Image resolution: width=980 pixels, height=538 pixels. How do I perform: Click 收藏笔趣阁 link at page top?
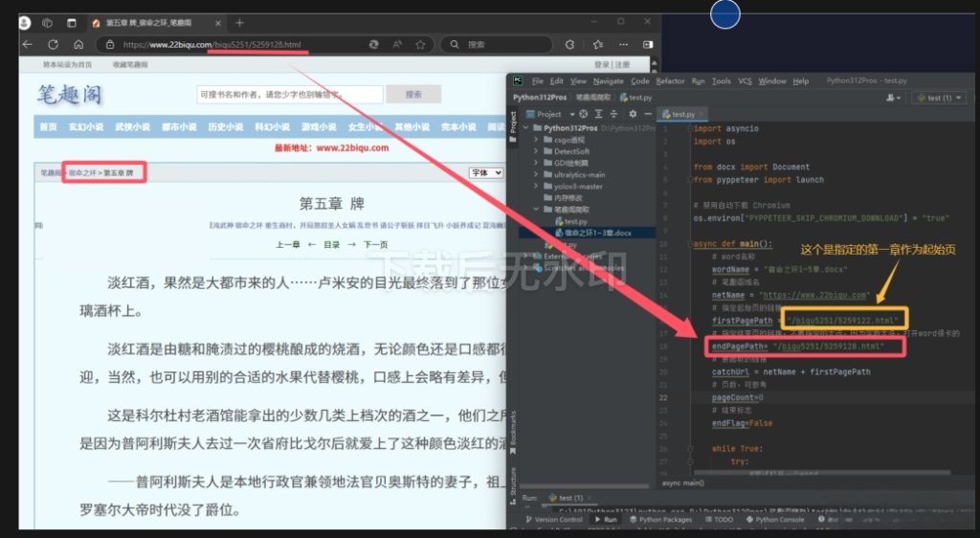[x=130, y=64]
